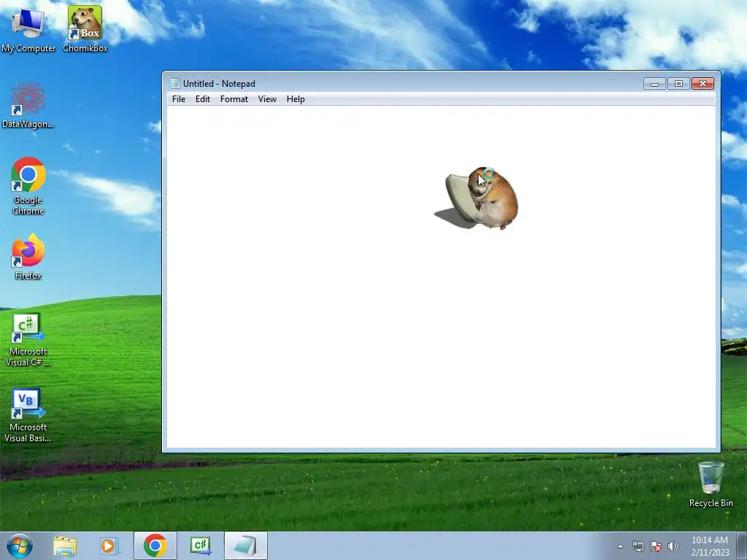This screenshot has width=747, height=560.
Task: Click the Show desktop strip at taskbar end
Action: (742, 545)
